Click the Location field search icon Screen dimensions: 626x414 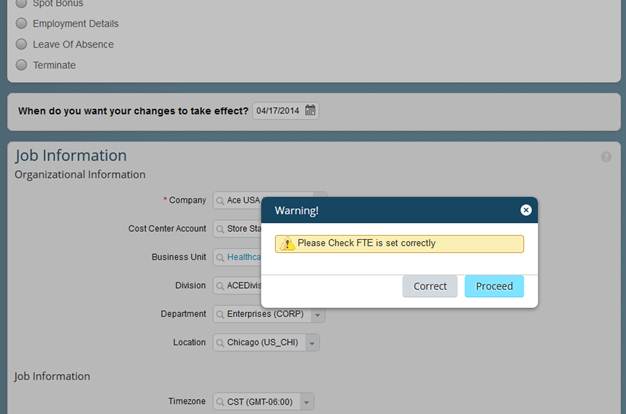tap(220, 343)
